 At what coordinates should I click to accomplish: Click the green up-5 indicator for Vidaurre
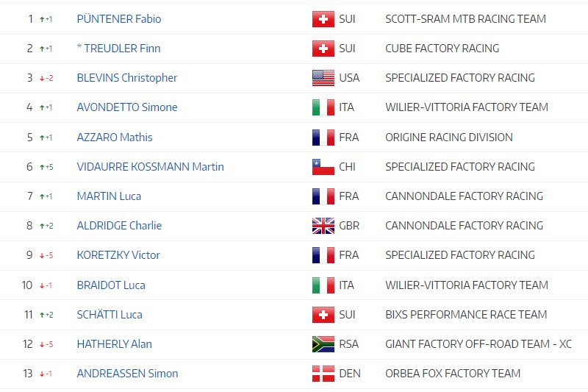click(x=46, y=167)
